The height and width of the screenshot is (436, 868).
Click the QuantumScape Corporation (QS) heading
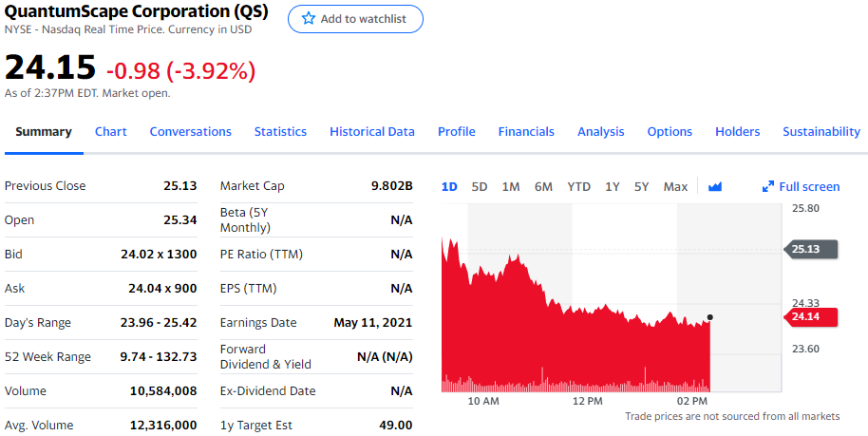click(136, 11)
